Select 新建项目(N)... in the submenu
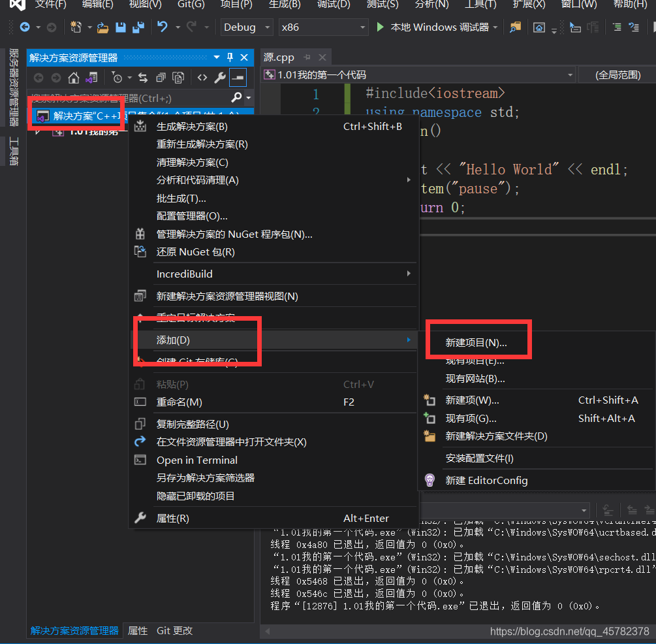The height and width of the screenshot is (644, 656). click(476, 342)
